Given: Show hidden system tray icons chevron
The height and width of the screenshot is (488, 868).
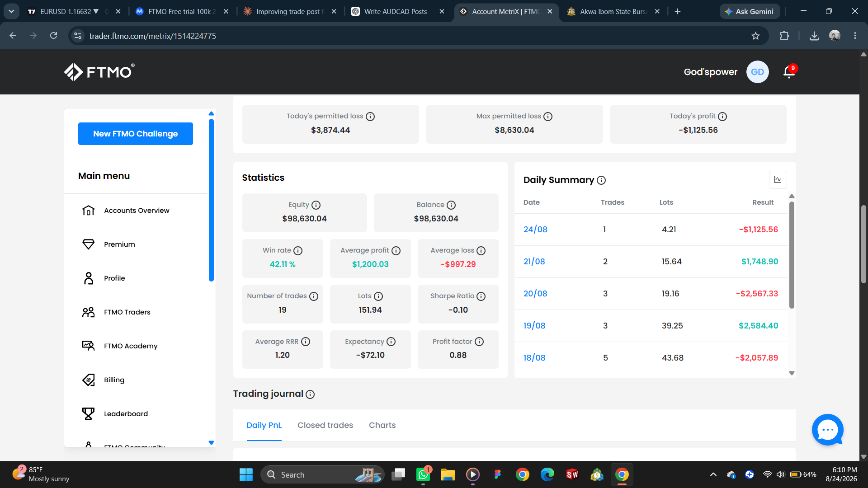Looking at the screenshot, I should point(713,474).
